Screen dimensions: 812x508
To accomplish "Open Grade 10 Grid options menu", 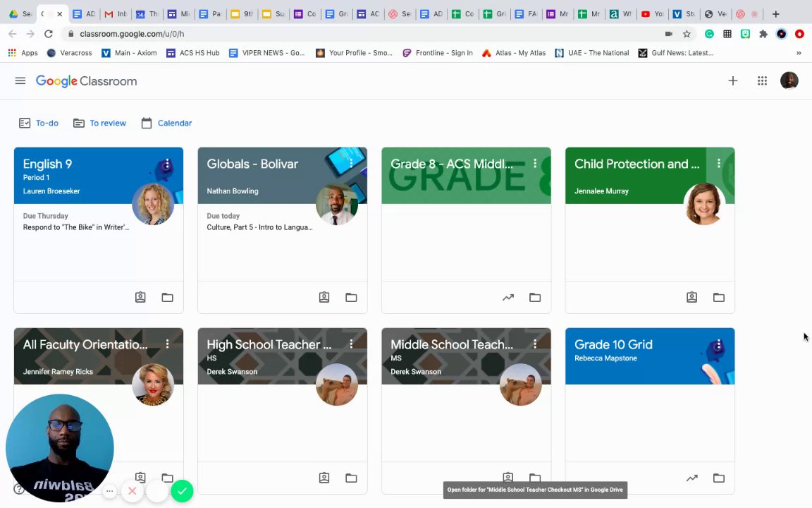I will click(719, 344).
